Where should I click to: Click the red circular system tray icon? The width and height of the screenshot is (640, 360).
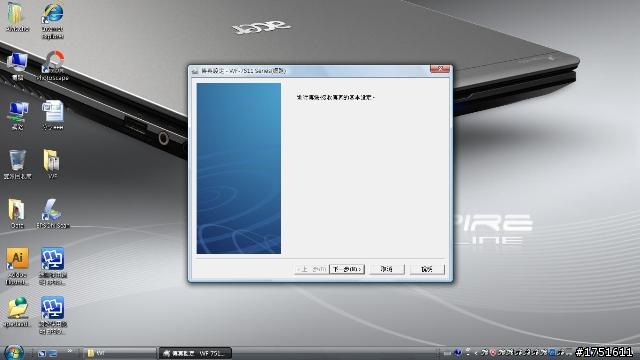point(493,353)
